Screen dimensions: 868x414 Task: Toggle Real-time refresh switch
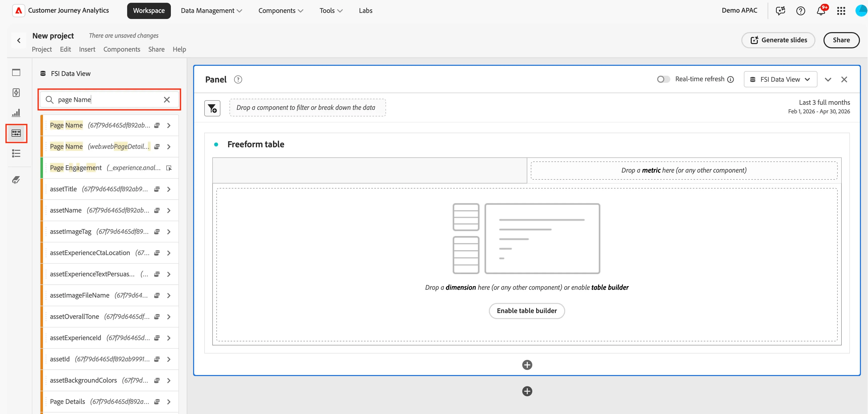tap(663, 79)
